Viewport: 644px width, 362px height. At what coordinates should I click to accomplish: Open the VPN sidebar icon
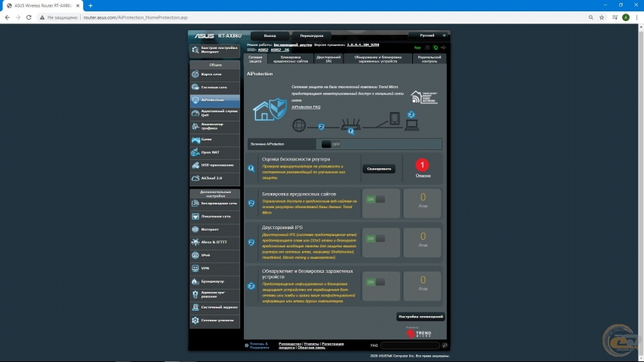[x=195, y=268]
